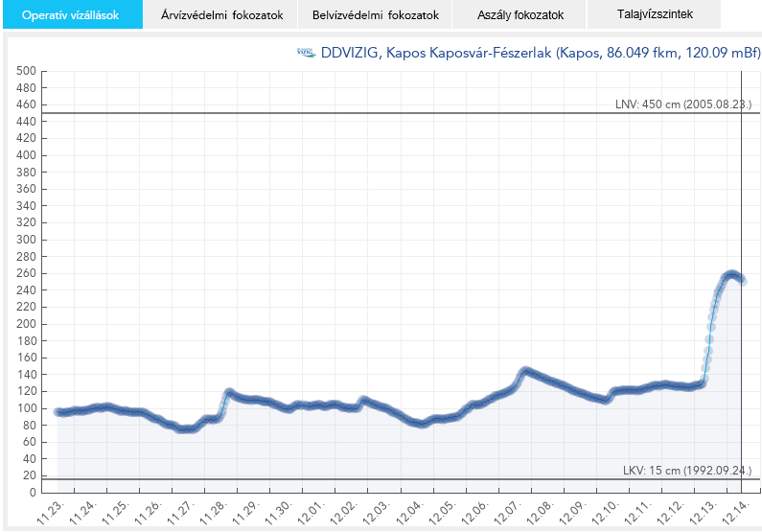Click the peak data point near 11.28.
This screenshot has width=762, height=532.
coord(229,392)
